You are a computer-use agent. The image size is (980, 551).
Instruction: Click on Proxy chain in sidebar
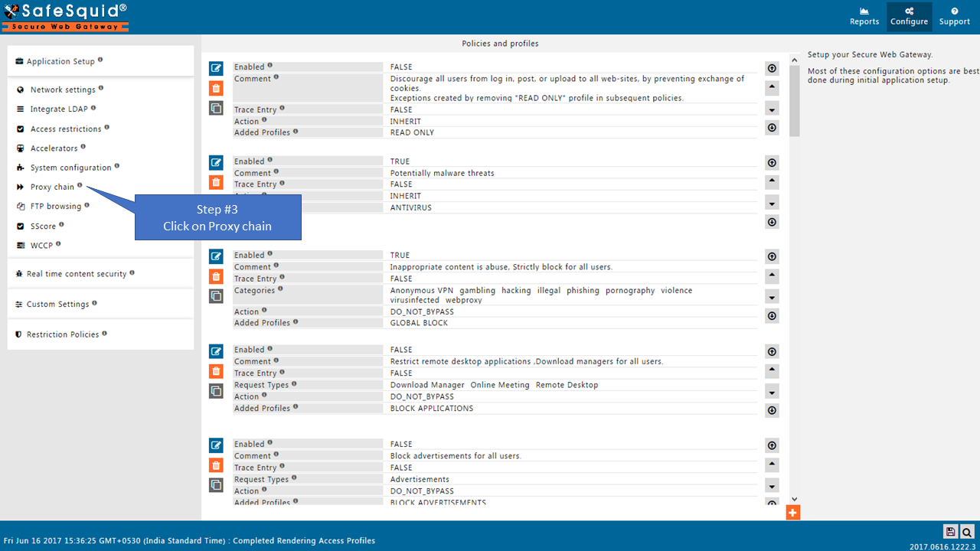click(x=52, y=187)
